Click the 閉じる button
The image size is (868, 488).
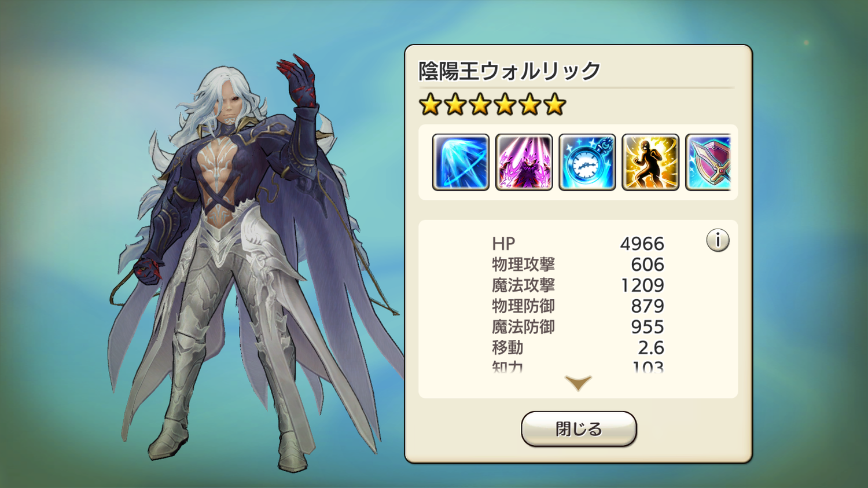[579, 429]
